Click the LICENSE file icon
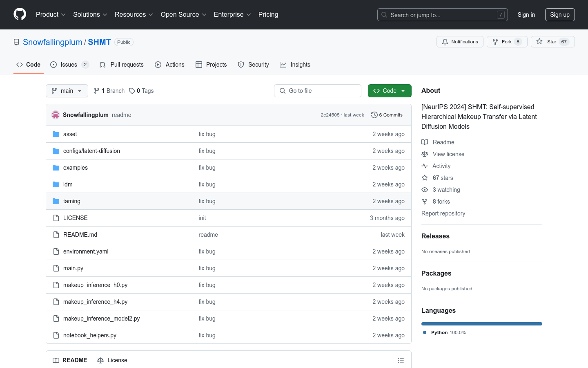Image resolution: width=588 pixels, height=368 pixels. (x=56, y=218)
